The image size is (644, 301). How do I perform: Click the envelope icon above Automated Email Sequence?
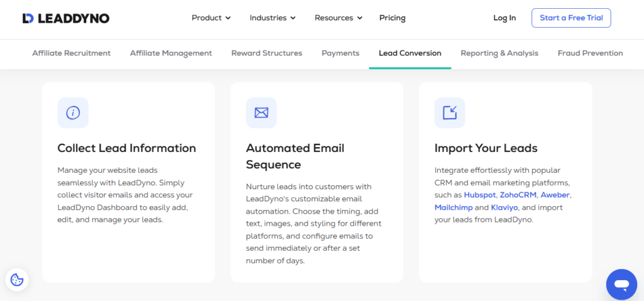pyautogui.click(x=261, y=113)
